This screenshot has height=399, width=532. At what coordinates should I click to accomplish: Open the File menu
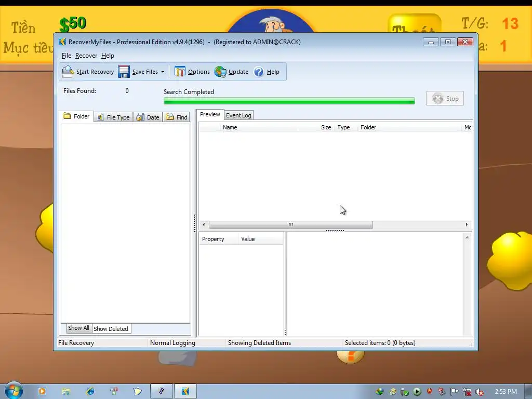(x=66, y=56)
